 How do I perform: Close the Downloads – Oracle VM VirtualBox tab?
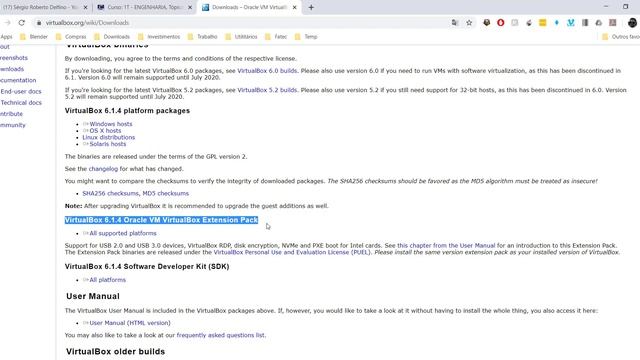click(x=295, y=7)
